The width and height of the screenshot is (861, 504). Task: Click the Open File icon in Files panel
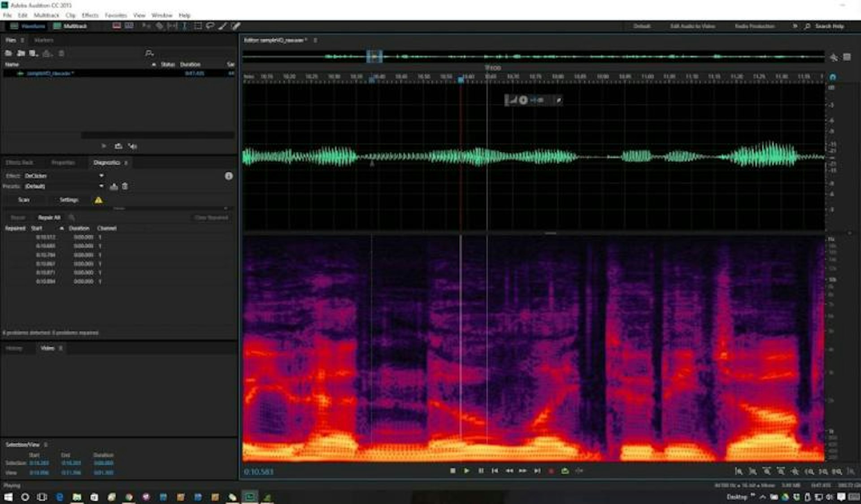click(8, 53)
